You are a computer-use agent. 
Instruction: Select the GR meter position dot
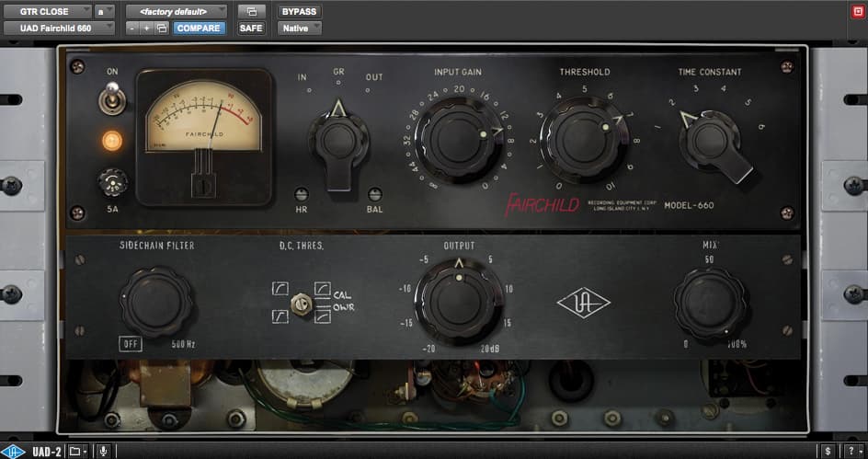click(338, 83)
